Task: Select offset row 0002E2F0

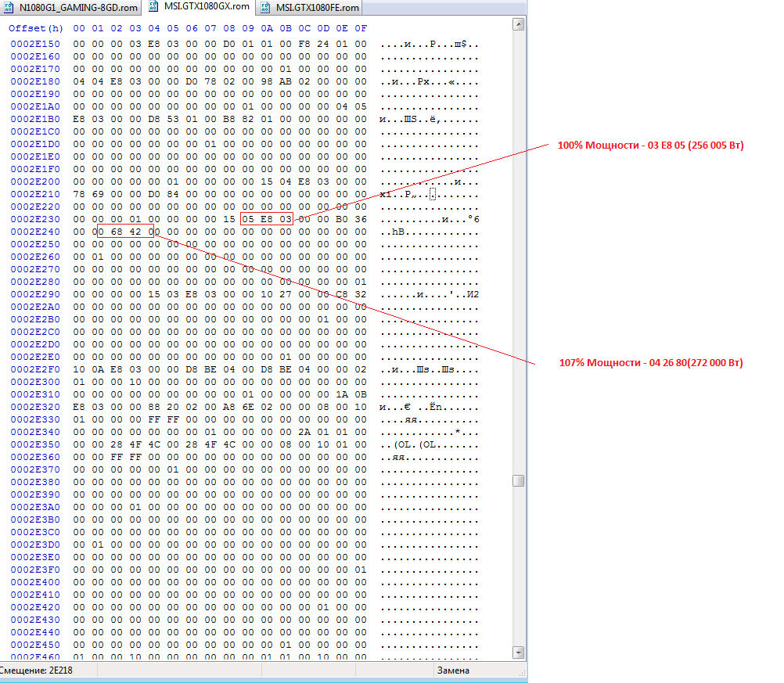Action: pos(35,369)
